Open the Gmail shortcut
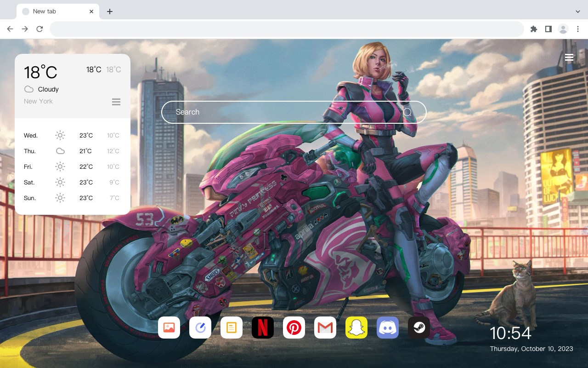The height and width of the screenshot is (368, 588). click(x=325, y=328)
